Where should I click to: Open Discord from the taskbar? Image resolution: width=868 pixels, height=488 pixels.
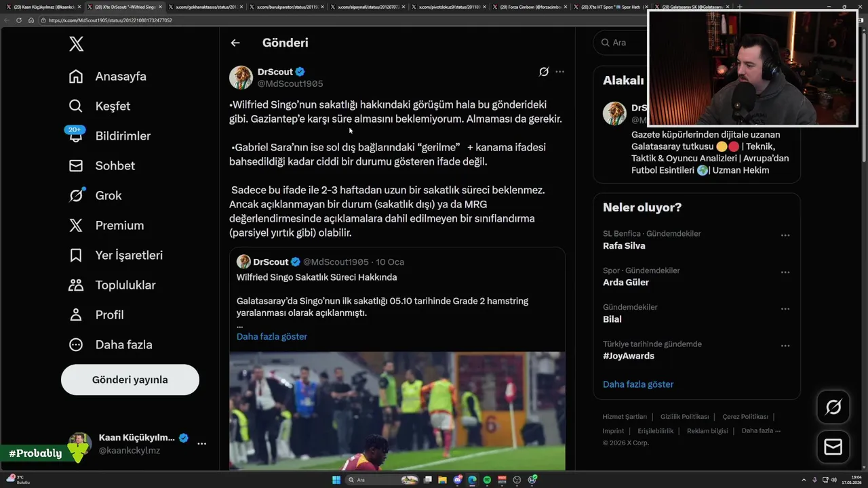pyautogui.click(x=458, y=480)
